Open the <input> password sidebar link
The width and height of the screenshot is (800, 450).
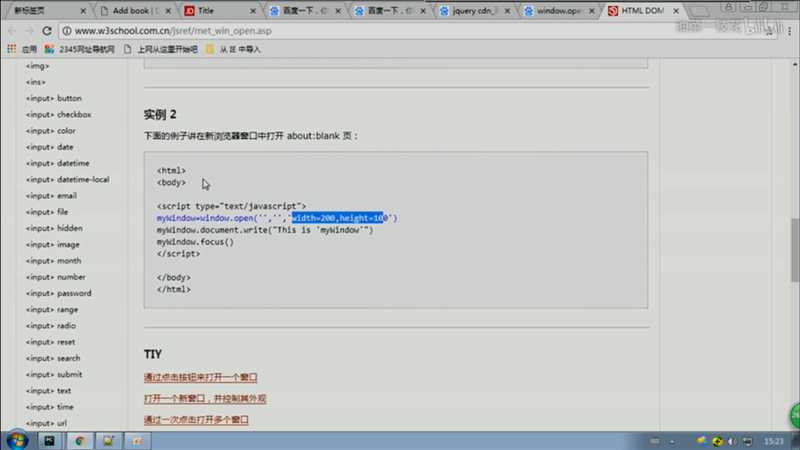point(59,293)
